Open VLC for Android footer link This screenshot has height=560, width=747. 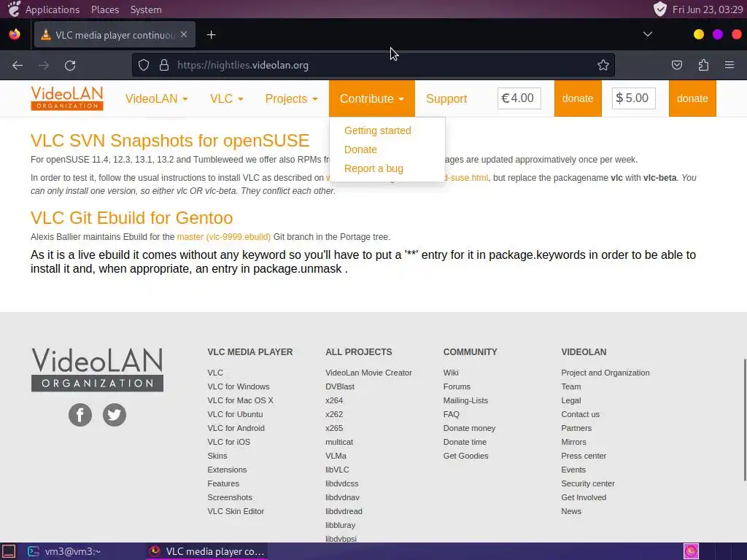pos(236,428)
